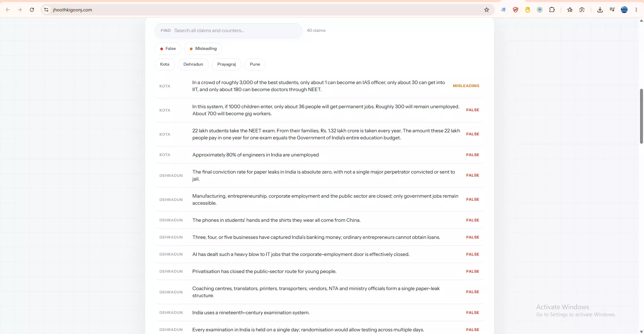Open the claim about 80% engineers unemployed
Viewport: 644px width, 334px height.
coord(319,155)
